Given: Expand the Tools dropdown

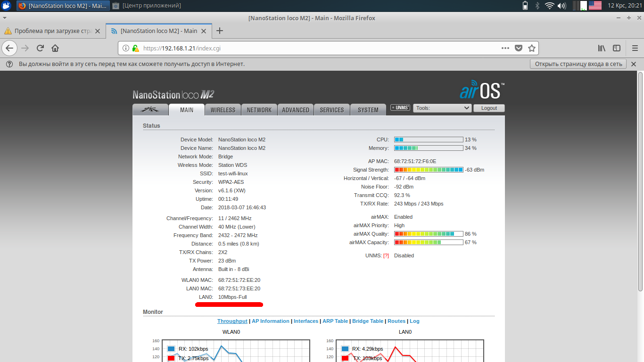Looking at the screenshot, I should click(442, 108).
